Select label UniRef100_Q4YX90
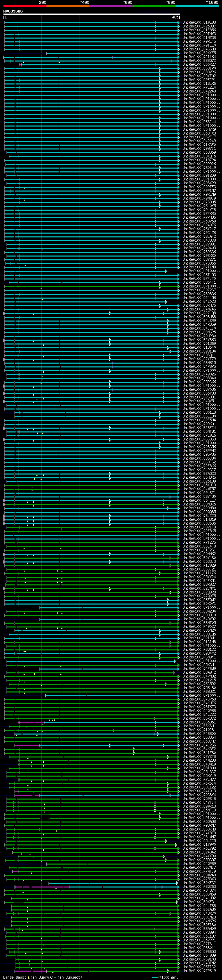Image resolution: width=222 pixels, height=980 pixels. [x=199, y=856]
